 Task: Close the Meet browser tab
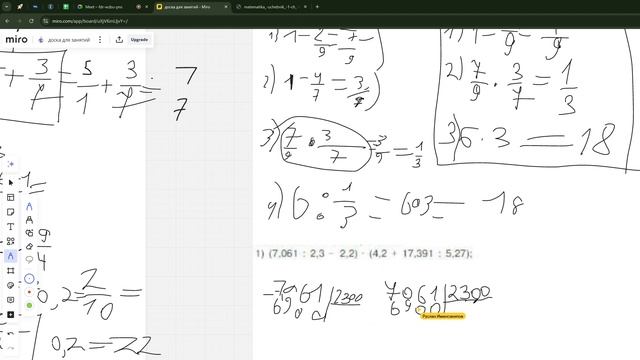coord(147,7)
